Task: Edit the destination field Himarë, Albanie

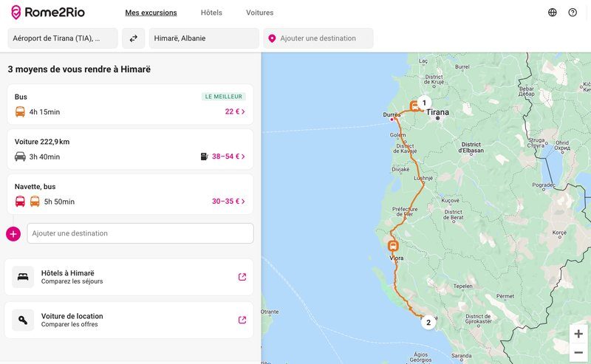Action: click(x=204, y=38)
